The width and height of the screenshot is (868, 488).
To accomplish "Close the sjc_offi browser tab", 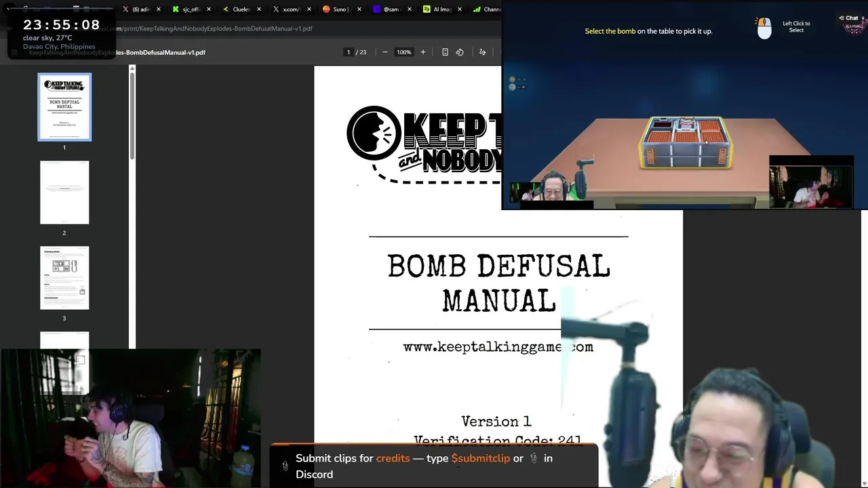I will (208, 9).
